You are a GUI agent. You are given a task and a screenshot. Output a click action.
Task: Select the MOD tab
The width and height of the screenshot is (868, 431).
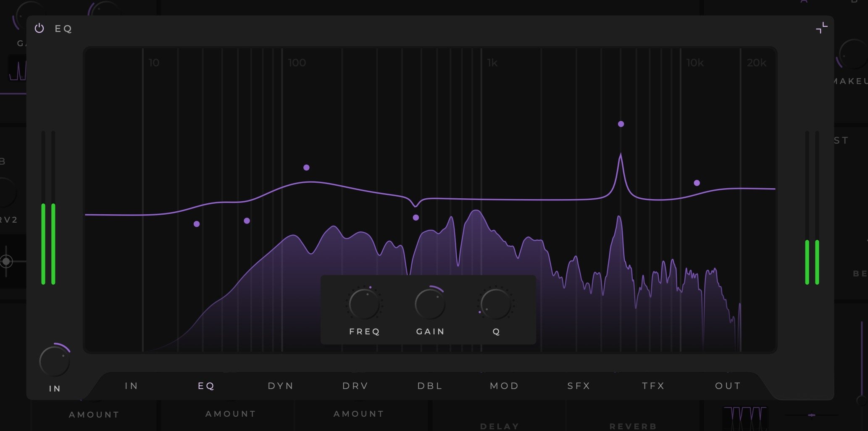tap(503, 385)
